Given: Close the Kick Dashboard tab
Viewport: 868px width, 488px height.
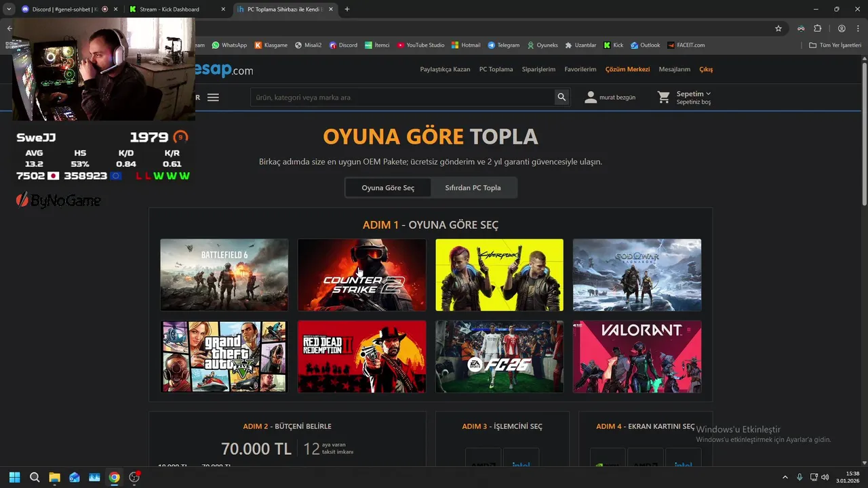Looking at the screenshot, I should point(223,9).
